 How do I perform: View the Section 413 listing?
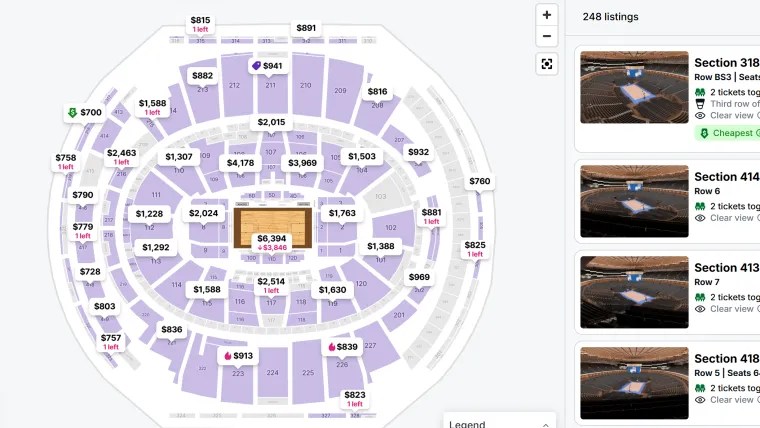(634, 292)
